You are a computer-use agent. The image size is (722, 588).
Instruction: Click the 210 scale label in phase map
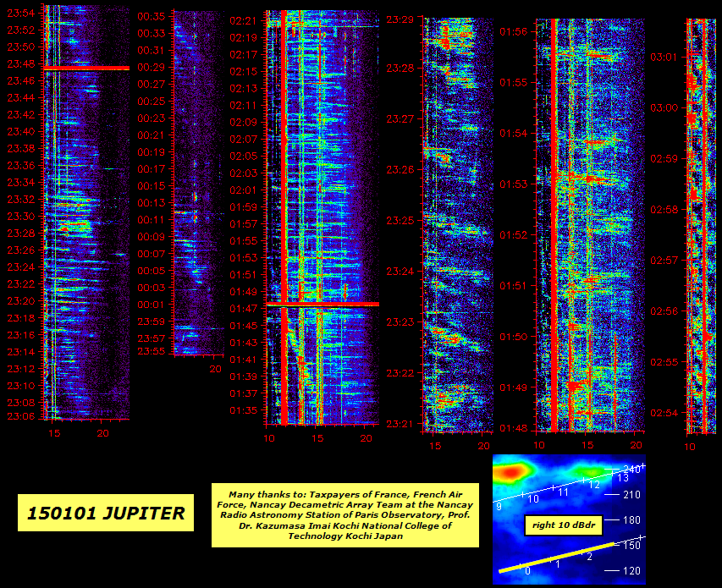[631, 495]
